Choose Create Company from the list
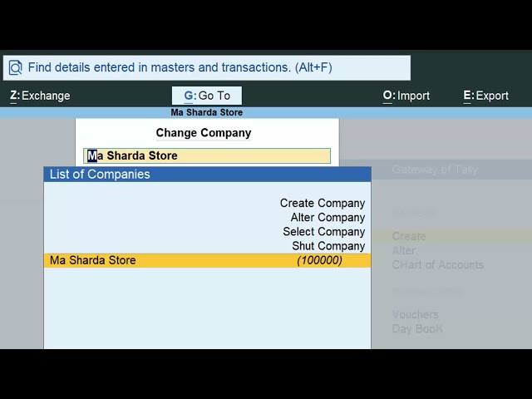Viewport: 532px width, 399px height. point(323,203)
